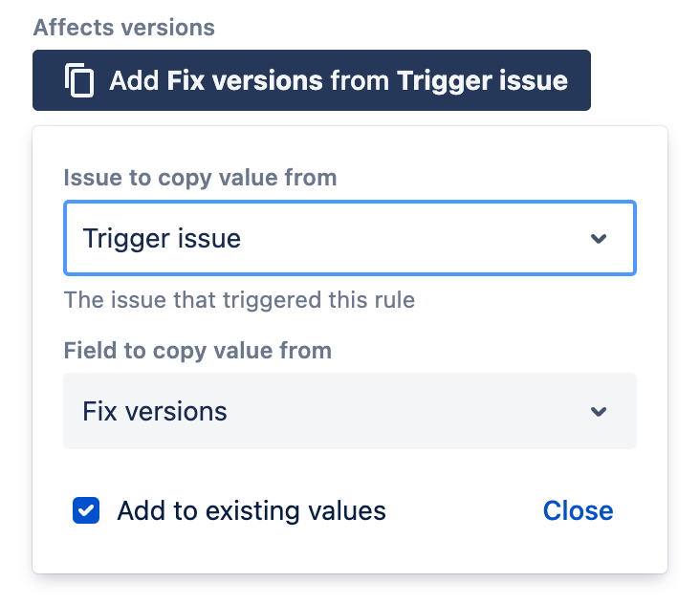Viewport: 700px width, 604px height.
Task: Click the copy icon in the dark button
Action: (x=79, y=80)
